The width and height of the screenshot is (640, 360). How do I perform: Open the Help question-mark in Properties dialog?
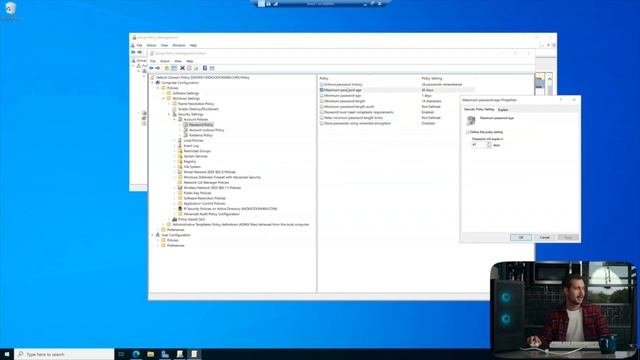tap(561, 100)
